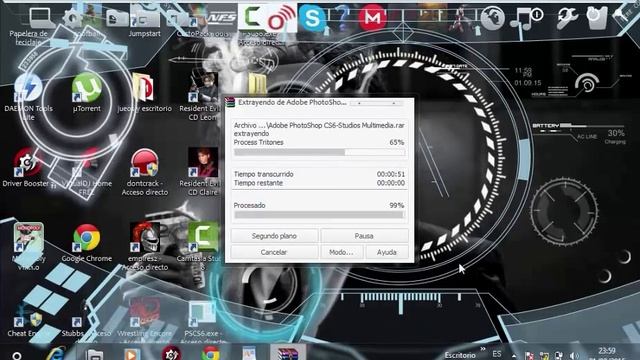The width and height of the screenshot is (640, 360).
Task: Open Internet Explorer from the taskbar
Action: pyautogui.click(x=56, y=353)
